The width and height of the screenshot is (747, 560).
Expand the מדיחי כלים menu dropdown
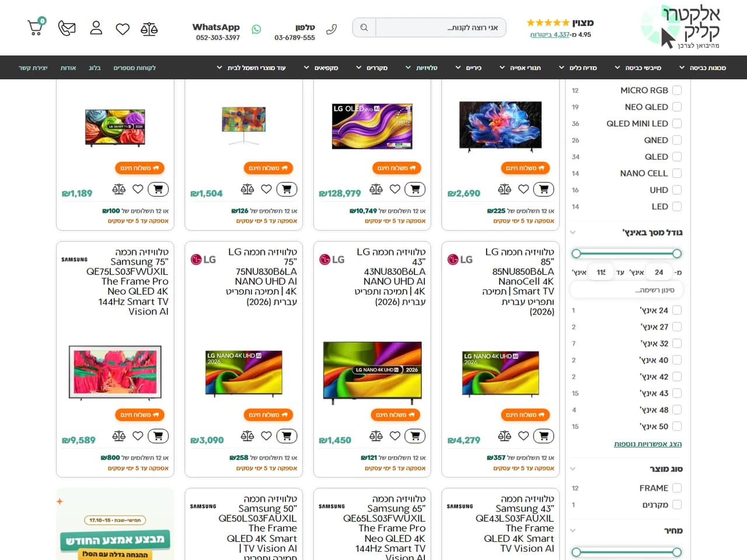click(x=578, y=68)
